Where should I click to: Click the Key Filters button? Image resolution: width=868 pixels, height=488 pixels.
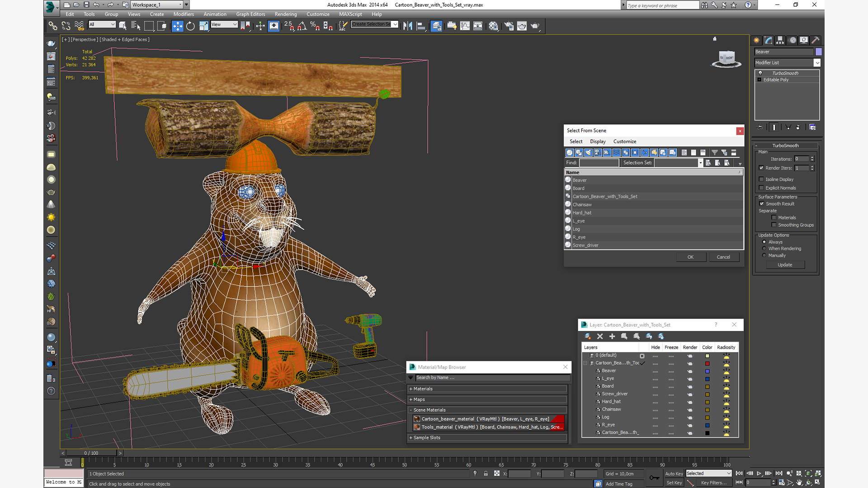[x=714, y=483]
